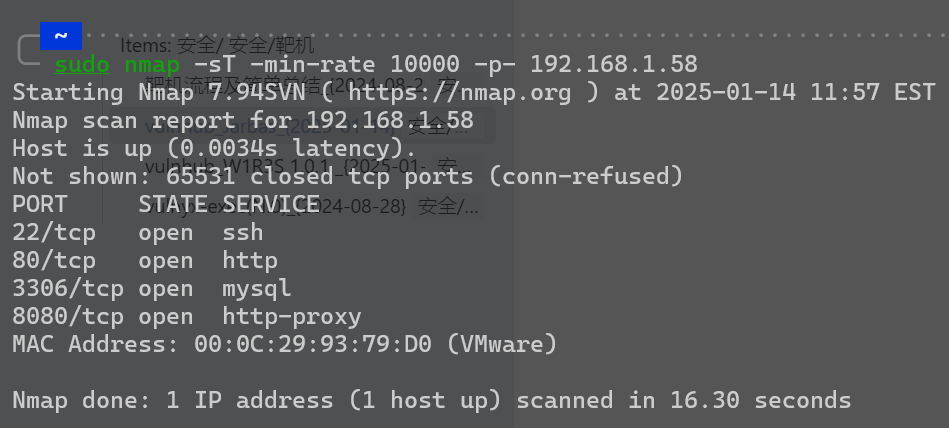Click the Nmap done summary line
The image size is (949, 428).
(x=432, y=400)
